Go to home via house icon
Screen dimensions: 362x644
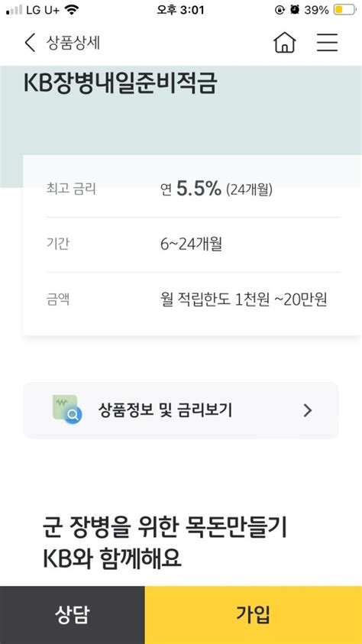click(284, 42)
